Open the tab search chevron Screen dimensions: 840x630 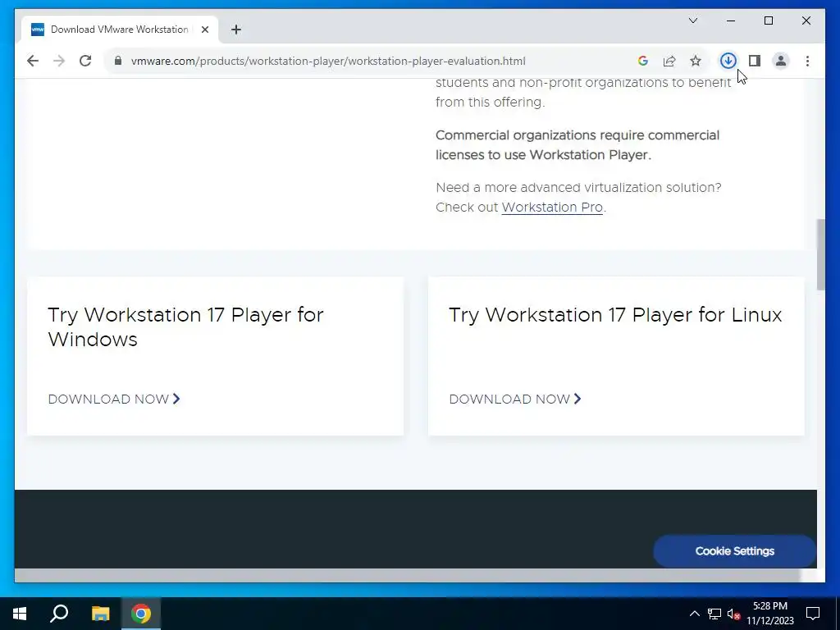(x=692, y=21)
